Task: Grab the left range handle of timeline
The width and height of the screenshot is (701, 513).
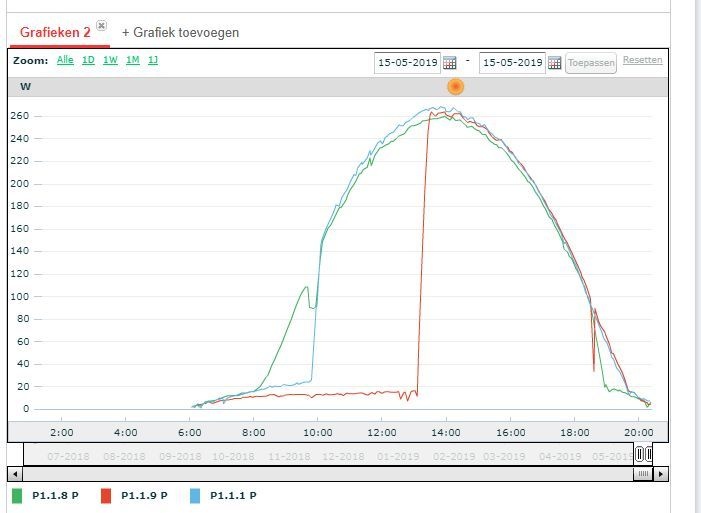Action: 639,454
